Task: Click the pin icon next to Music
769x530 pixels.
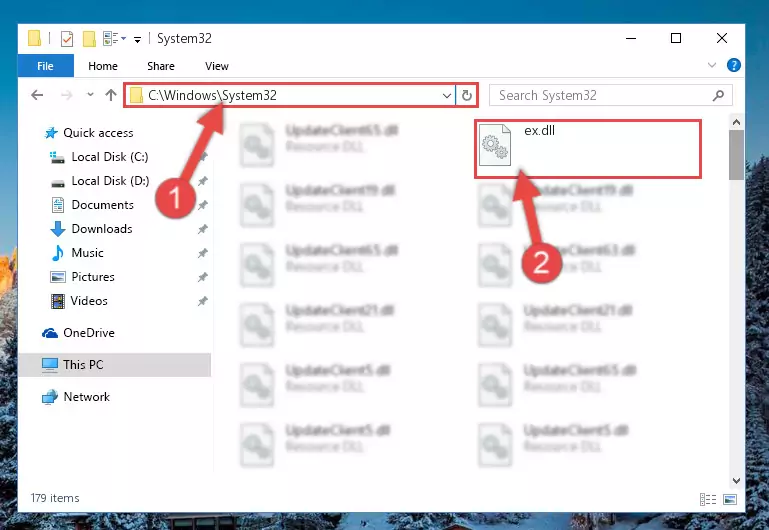Action: [x=202, y=253]
